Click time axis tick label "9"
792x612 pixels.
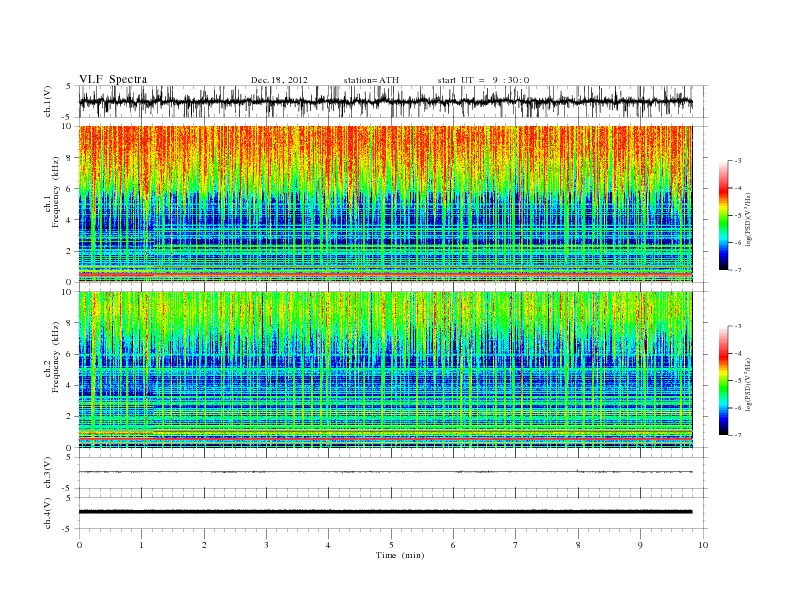[x=640, y=545]
